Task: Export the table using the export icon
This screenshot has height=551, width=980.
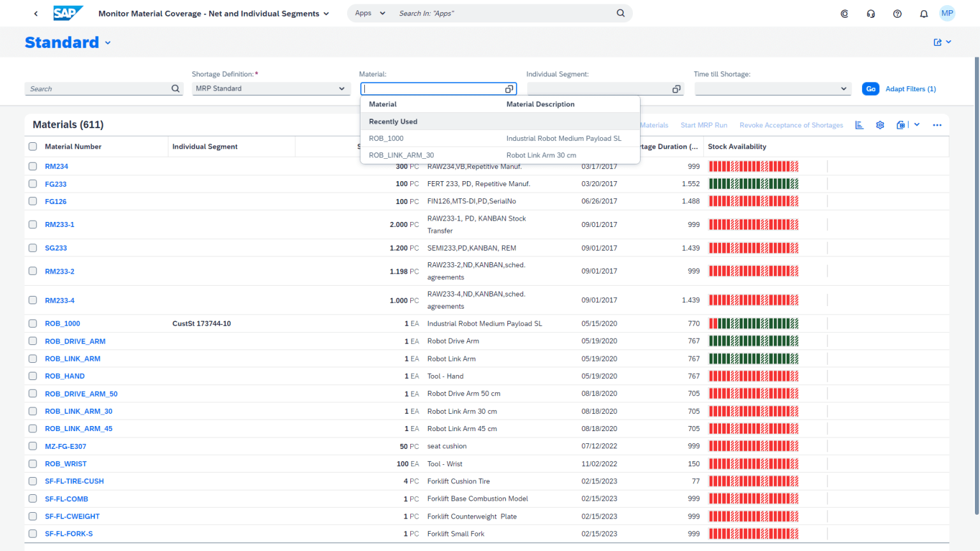Action: [x=901, y=125]
